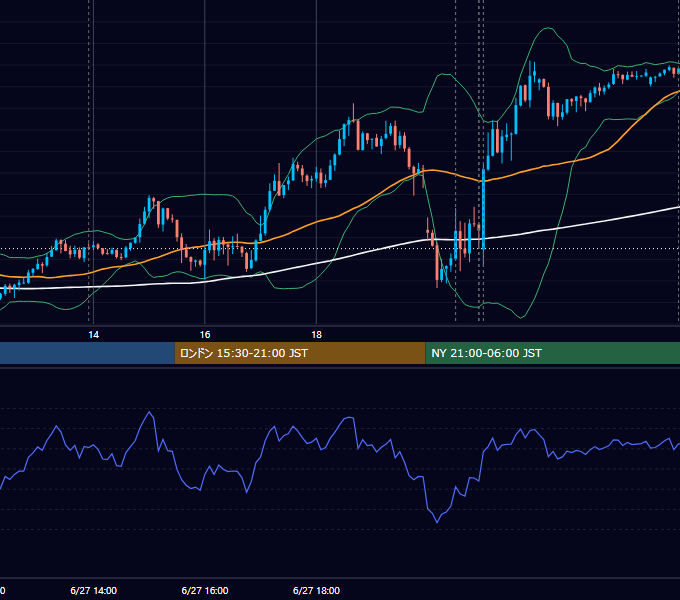
Task: Click the London 15:30-21:00 JST session bar
Action: (x=300, y=353)
